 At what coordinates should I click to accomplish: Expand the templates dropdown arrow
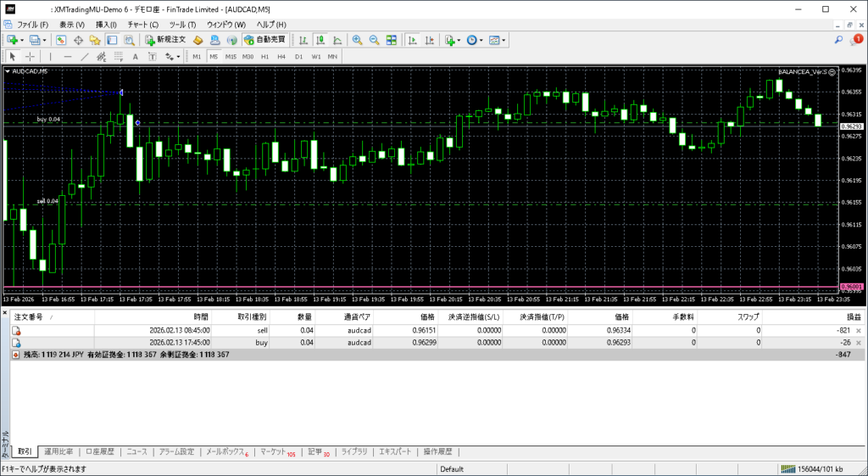[505, 40]
